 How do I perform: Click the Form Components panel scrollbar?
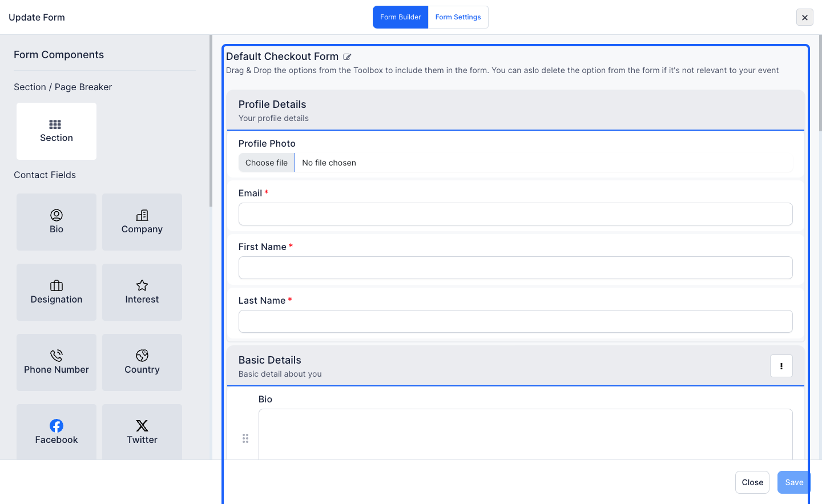pyautogui.click(x=211, y=120)
